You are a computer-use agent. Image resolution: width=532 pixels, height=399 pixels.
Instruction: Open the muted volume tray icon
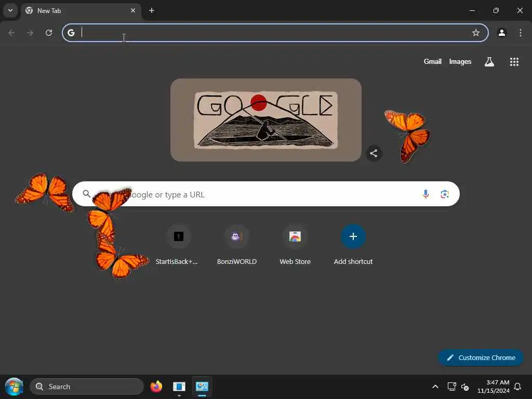point(465,387)
